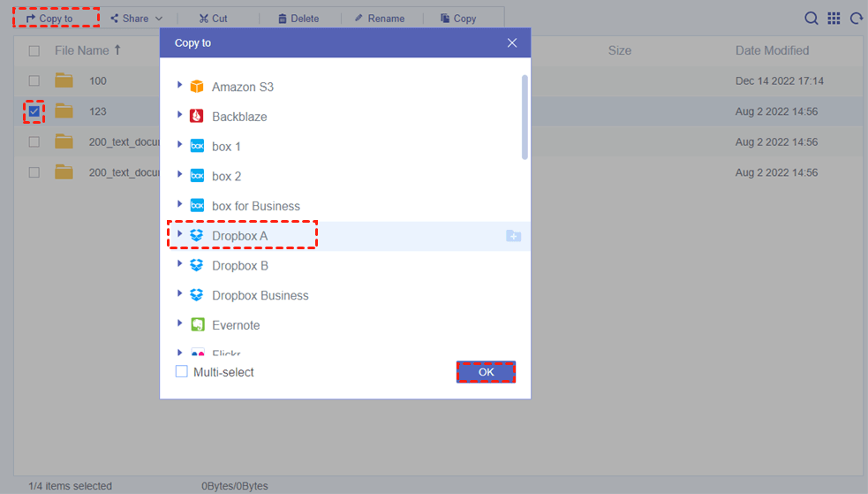868x494 pixels.
Task: Click the 123 folder name
Action: click(97, 111)
